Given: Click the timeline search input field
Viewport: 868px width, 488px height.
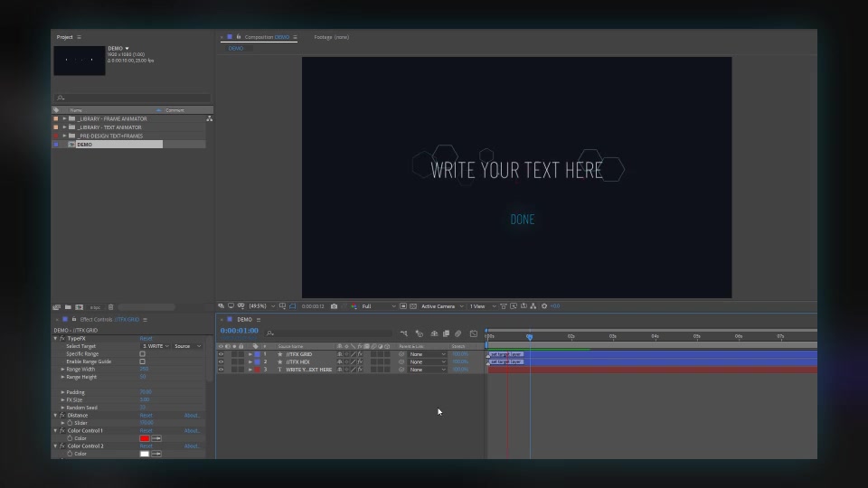Looking at the screenshot, I should click(x=329, y=333).
